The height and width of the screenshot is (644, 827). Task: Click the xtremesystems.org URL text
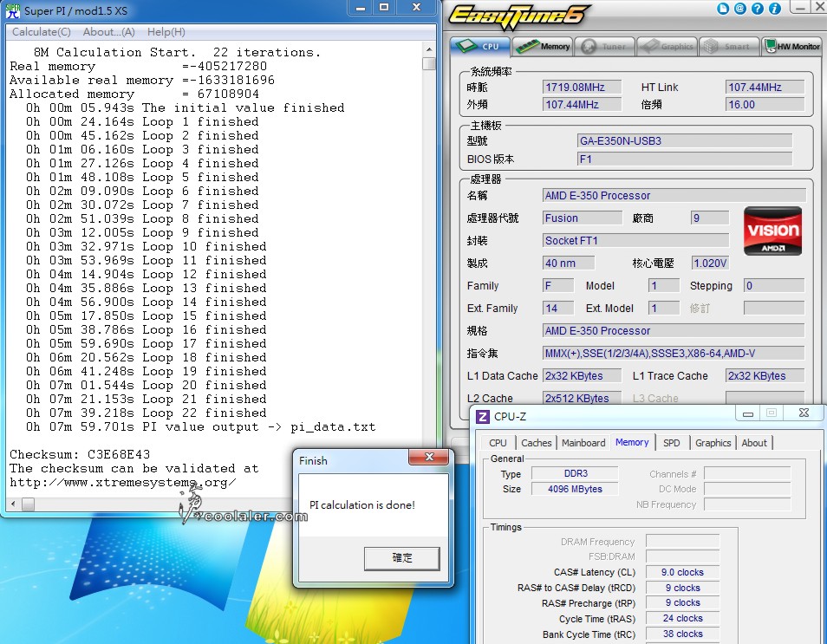pyautogui.click(x=123, y=483)
